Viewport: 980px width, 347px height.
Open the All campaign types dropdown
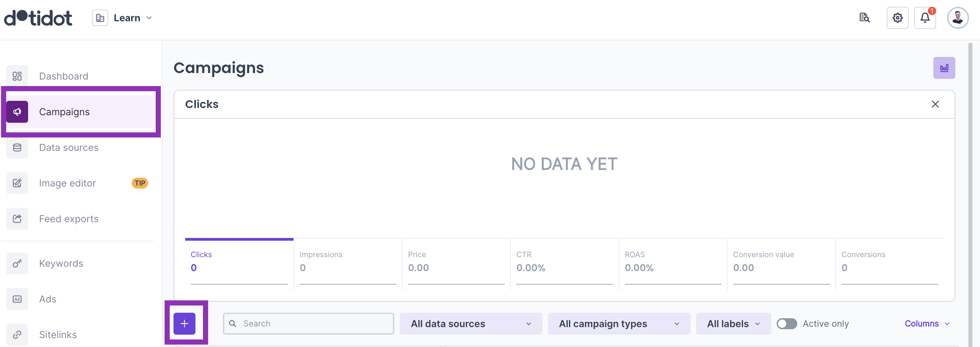619,323
